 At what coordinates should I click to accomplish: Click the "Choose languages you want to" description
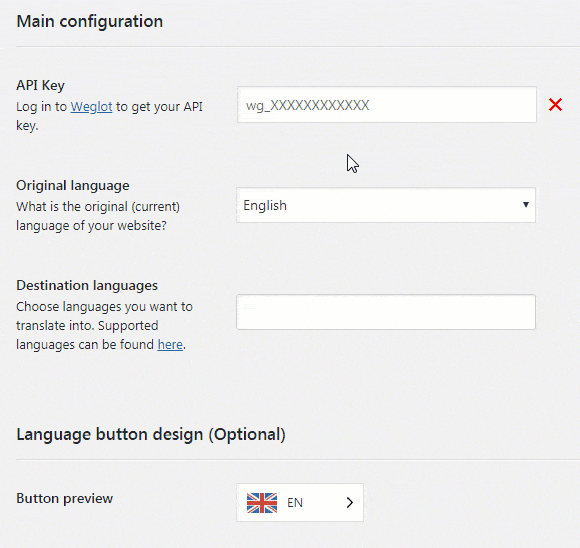104,307
